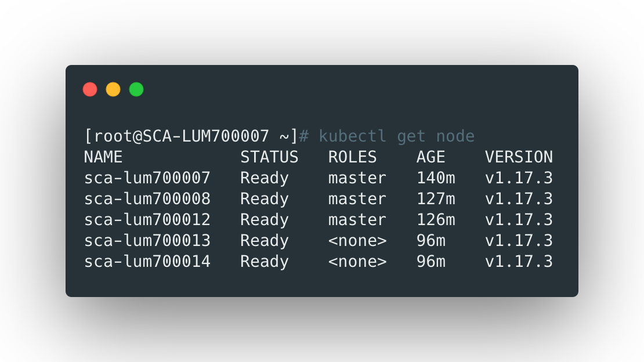This screenshot has height=362, width=644.
Task: Click the green maximize window dot
Action: click(136, 89)
